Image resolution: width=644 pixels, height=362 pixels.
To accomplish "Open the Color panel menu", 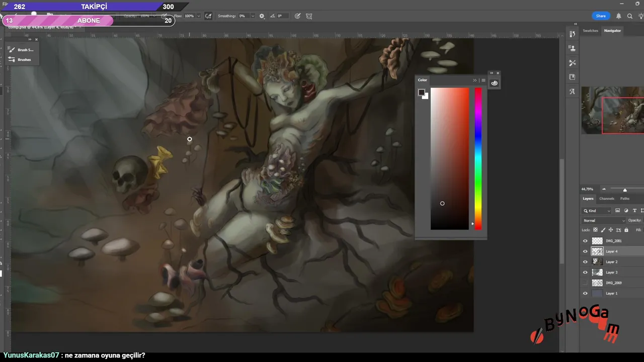I will click(484, 80).
